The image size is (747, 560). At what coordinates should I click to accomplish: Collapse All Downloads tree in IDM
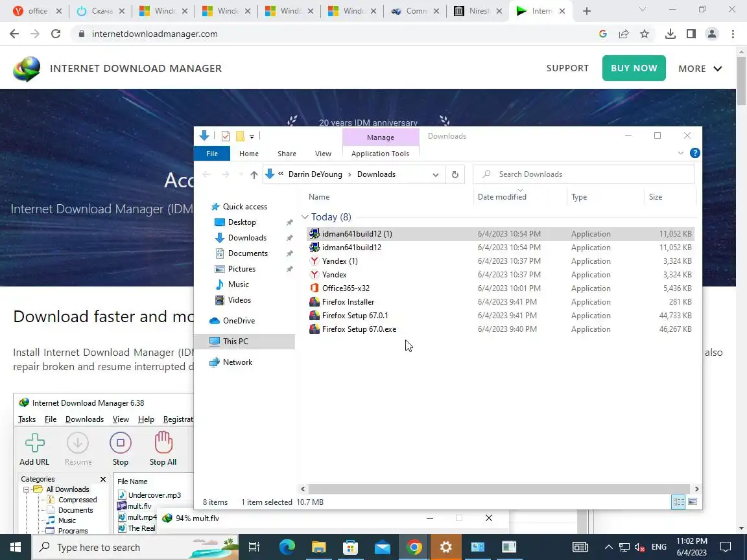[27, 489]
